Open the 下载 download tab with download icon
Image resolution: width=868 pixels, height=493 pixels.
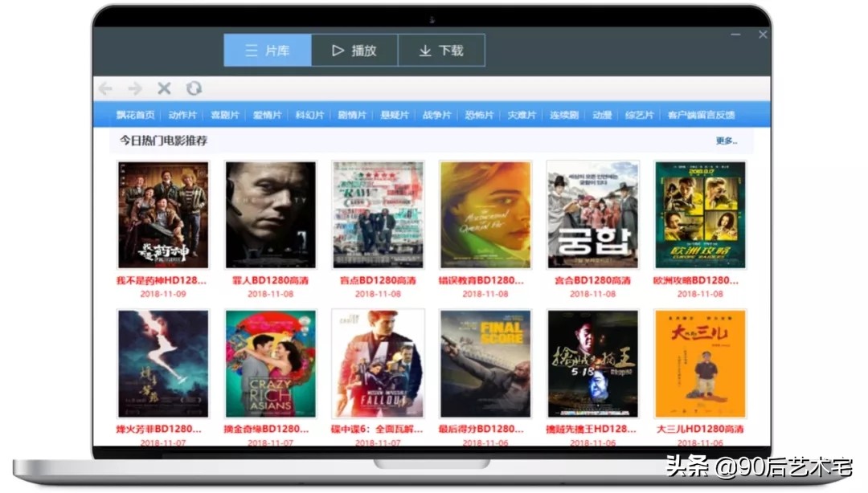(x=441, y=49)
